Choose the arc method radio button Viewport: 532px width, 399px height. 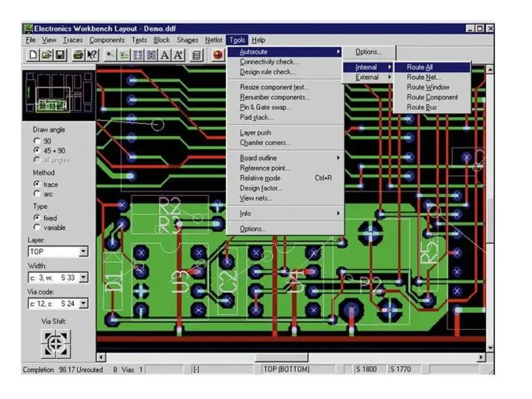(x=37, y=194)
